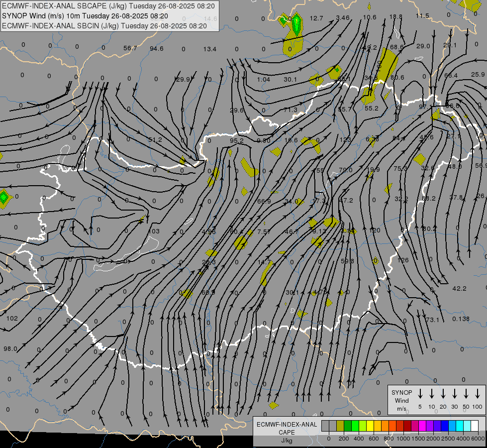The height and width of the screenshot is (448, 487).
Task: Click the value '66.4' on the map
Action: point(451,75)
